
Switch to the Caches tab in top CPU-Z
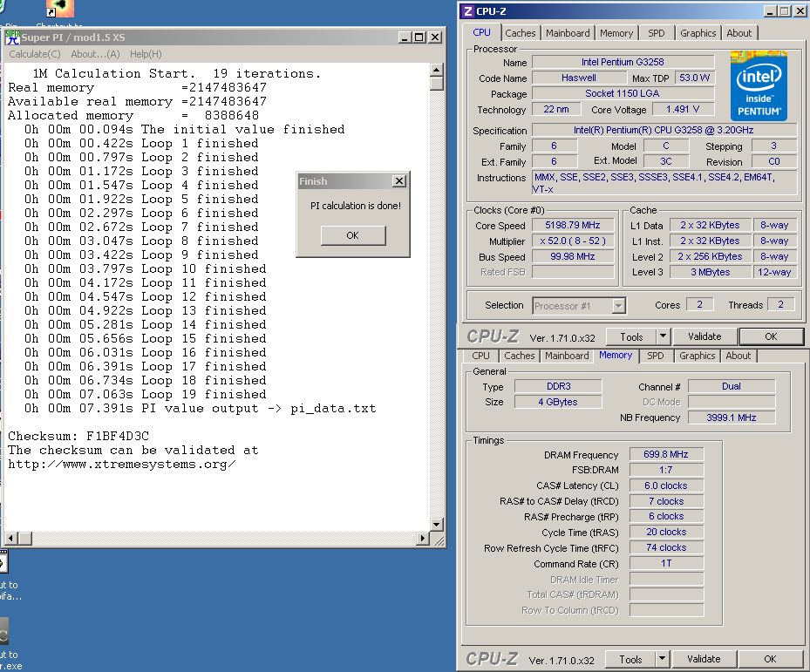(x=521, y=33)
